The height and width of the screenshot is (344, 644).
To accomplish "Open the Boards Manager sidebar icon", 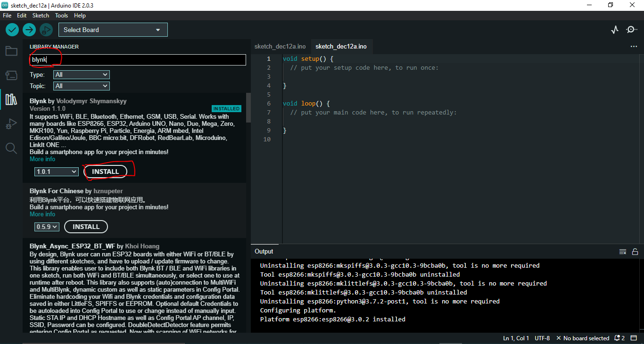I will (x=11, y=75).
